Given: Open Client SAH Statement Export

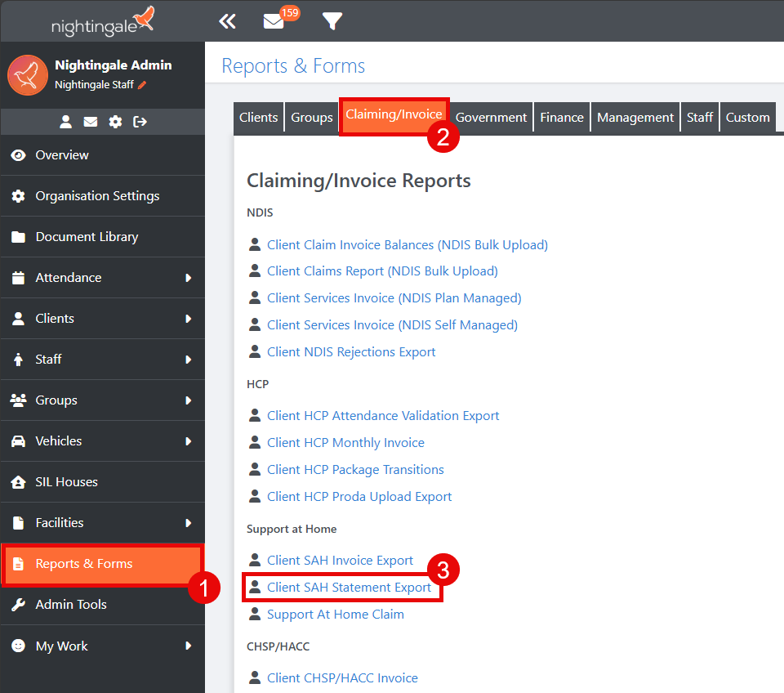Looking at the screenshot, I should (x=349, y=588).
